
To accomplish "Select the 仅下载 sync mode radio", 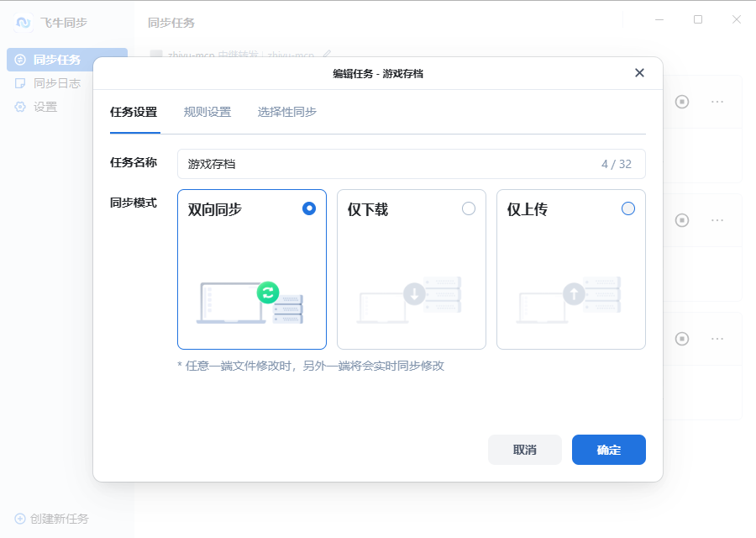I will point(469,208).
